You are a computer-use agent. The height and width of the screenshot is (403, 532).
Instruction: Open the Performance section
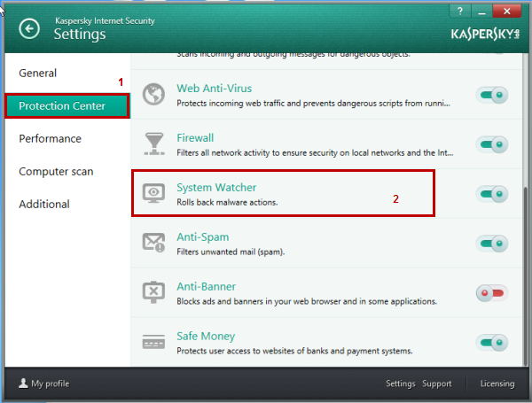click(x=51, y=139)
